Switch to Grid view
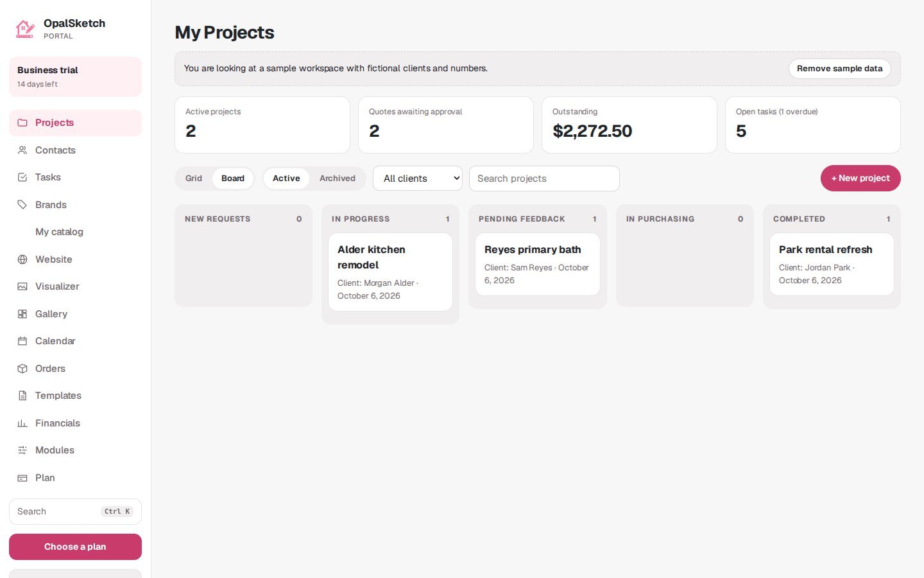 point(194,179)
